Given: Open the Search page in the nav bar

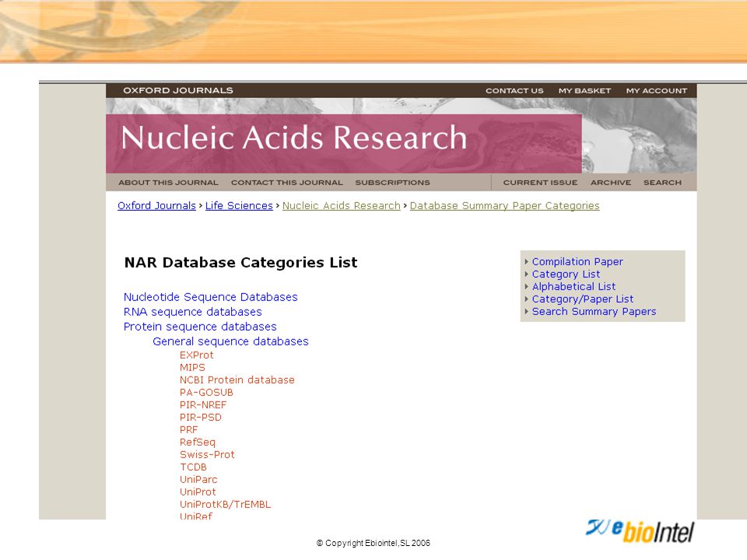Looking at the screenshot, I should (x=662, y=182).
